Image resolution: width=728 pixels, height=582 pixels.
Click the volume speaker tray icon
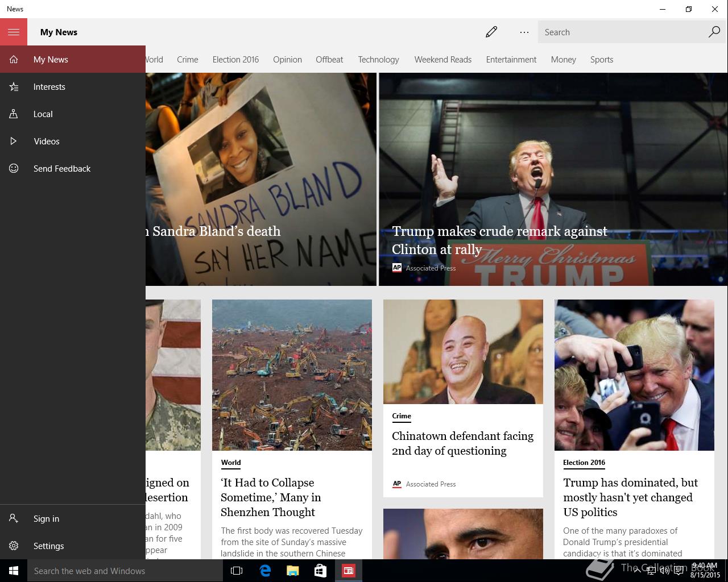665,571
